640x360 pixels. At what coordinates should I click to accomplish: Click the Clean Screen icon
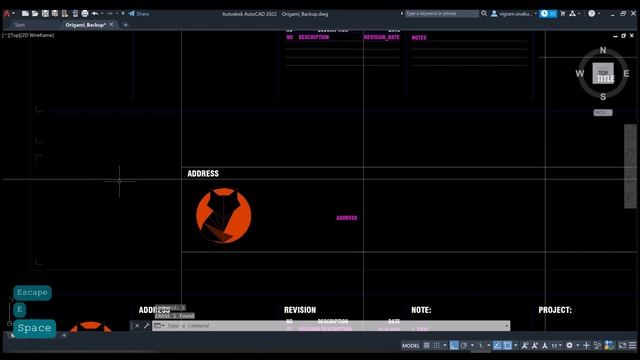(622, 346)
